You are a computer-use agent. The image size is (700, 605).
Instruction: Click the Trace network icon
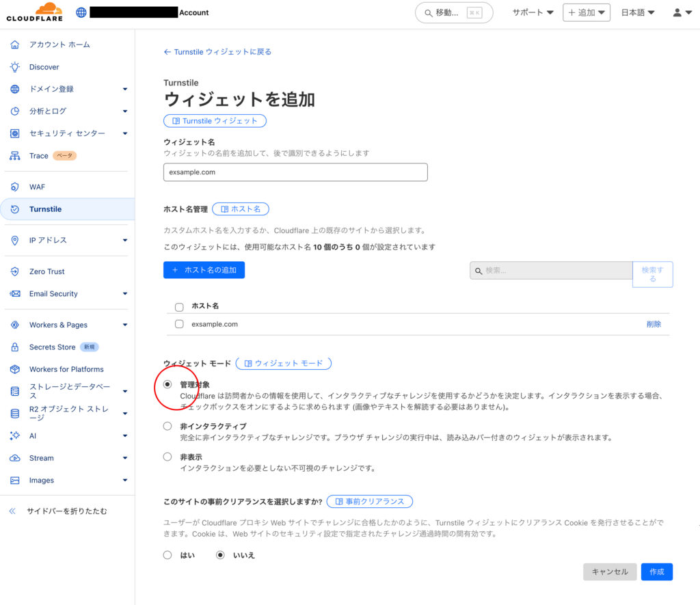(15, 156)
